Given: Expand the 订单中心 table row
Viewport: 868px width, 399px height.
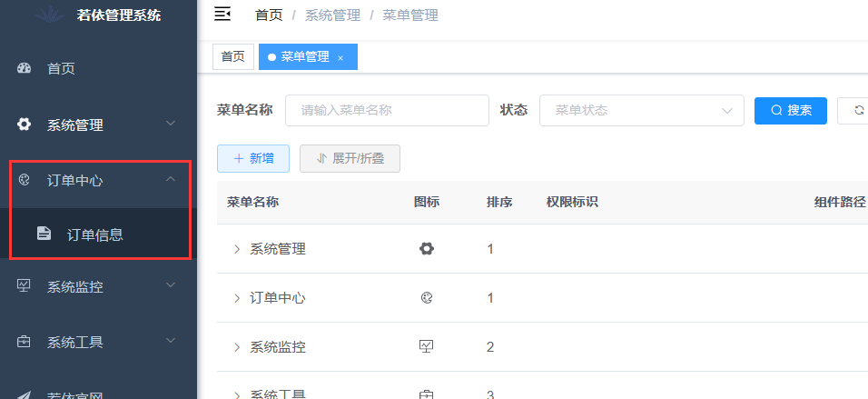Looking at the screenshot, I should point(237,298).
